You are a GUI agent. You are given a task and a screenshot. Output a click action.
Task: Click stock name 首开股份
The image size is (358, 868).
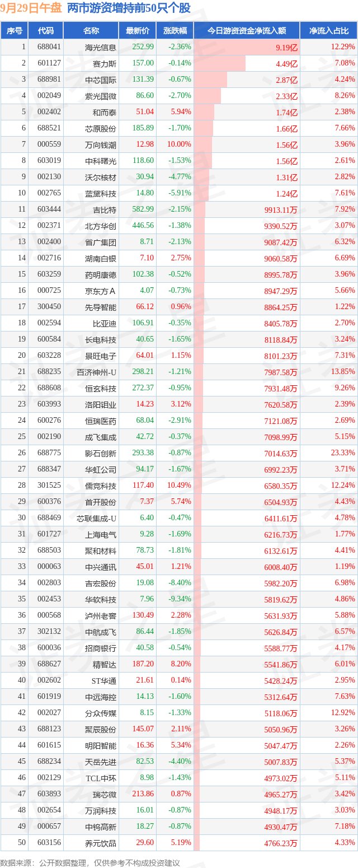click(x=101, y=502)
